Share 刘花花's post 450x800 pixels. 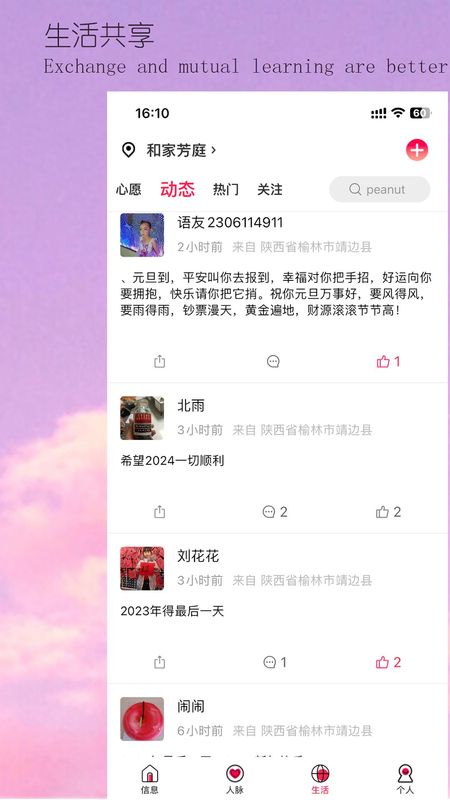tap(160, 662)
